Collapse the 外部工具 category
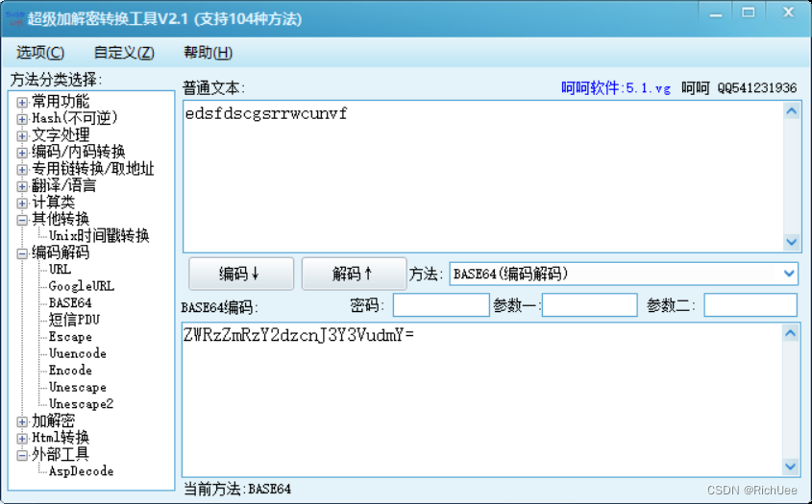 (x=22, y=455)
